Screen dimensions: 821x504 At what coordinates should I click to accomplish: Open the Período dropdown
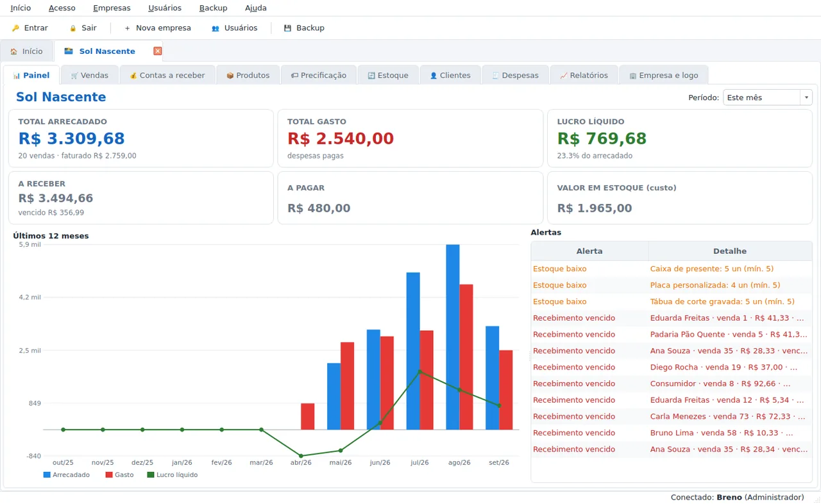[x=768, y=97]
